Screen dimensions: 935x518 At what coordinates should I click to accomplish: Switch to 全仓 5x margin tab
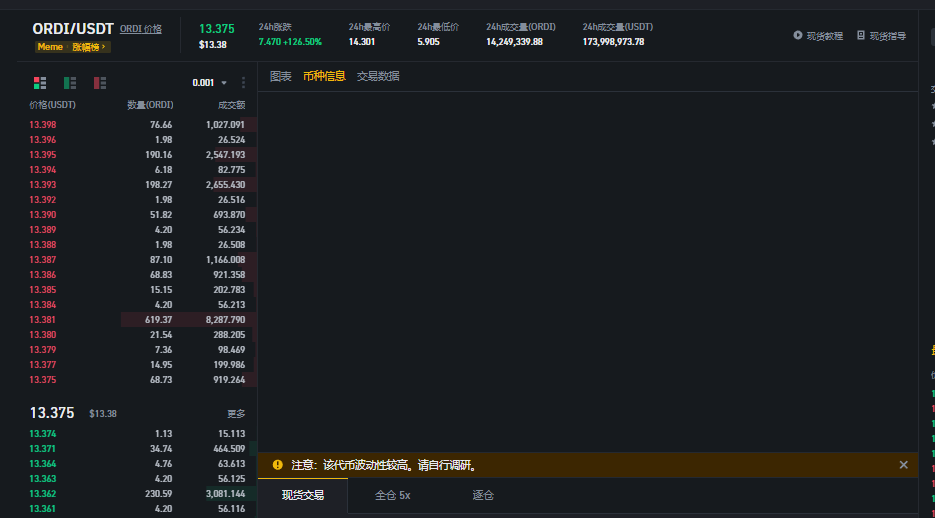[392, 495]
